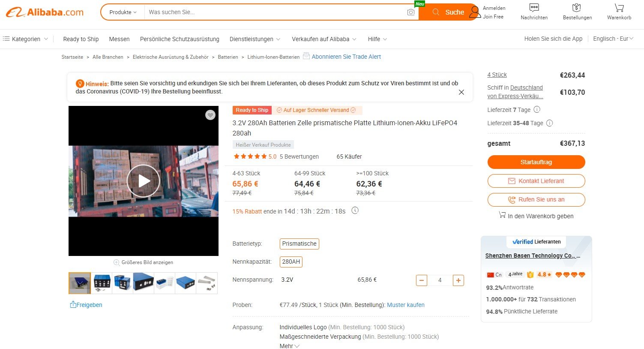Viewport: 644px width, 349px height.
Task: Click the 4 Stück link
Action: point(497,75)
